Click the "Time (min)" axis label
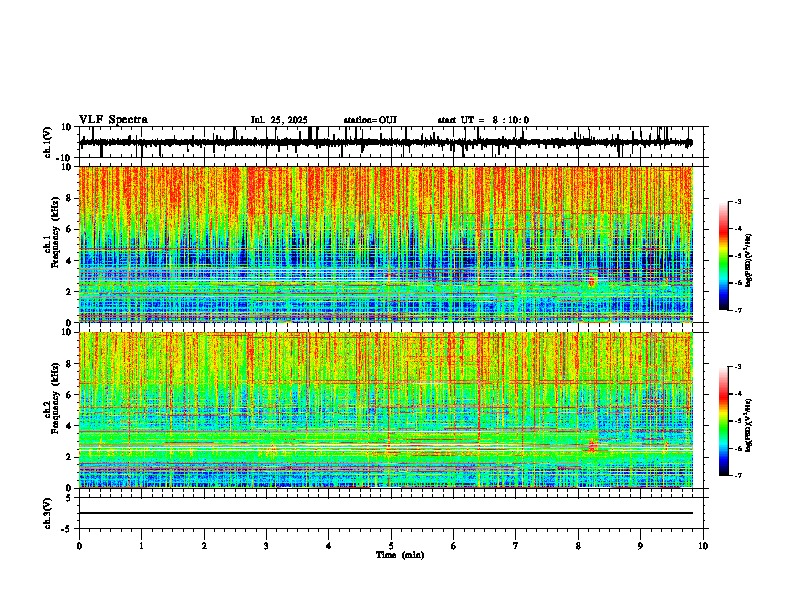Screen dimensions: 792x612 click(x=400, y=555)
